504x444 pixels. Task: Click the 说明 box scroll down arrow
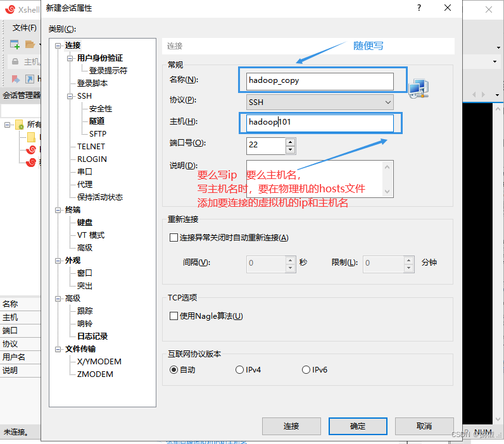click(x=387, y=192)
